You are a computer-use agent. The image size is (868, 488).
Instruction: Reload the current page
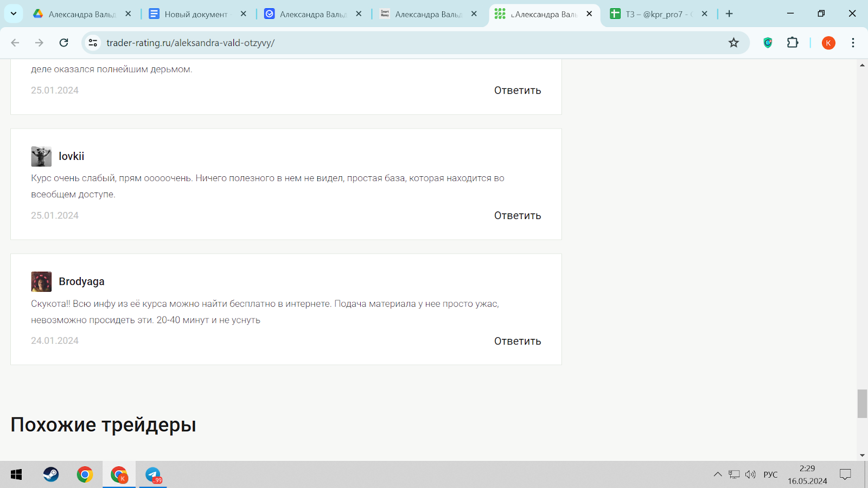63,43
